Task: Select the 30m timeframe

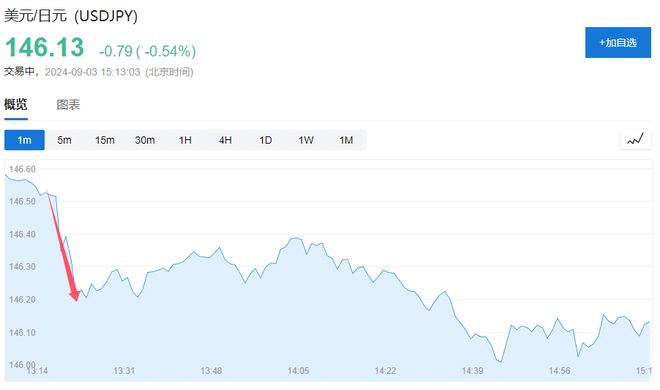Action: 145,140
